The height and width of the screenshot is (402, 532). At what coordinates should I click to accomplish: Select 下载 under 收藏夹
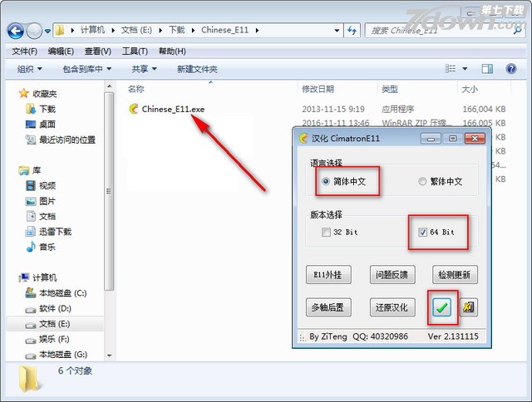pos(41,109)
